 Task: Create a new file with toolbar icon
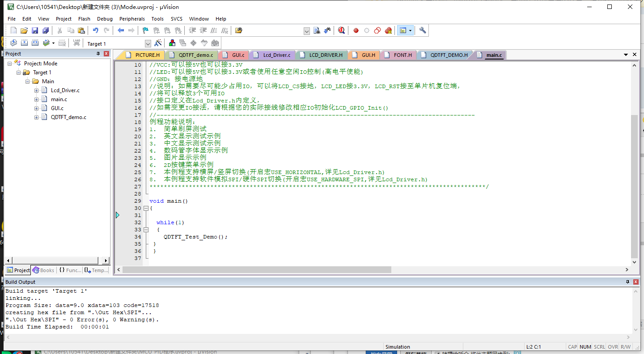coord(13,30)
